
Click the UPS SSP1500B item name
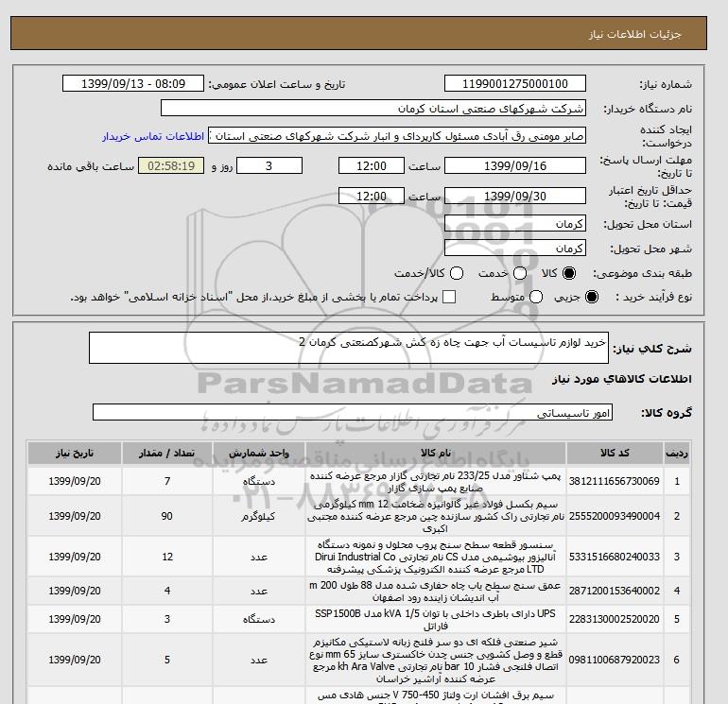coord(436,619)
